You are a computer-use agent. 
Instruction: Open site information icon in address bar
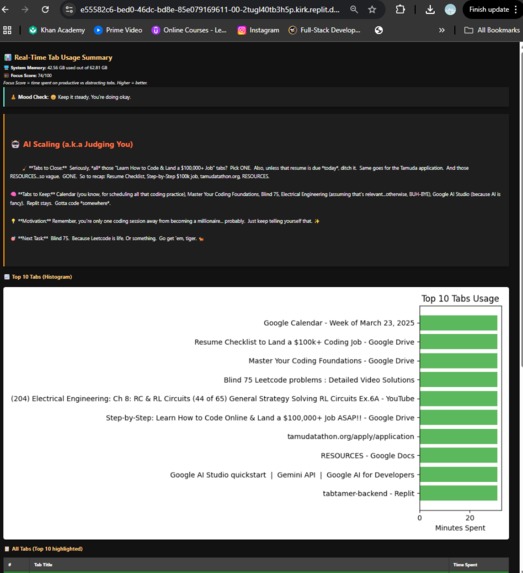point(69,10)
